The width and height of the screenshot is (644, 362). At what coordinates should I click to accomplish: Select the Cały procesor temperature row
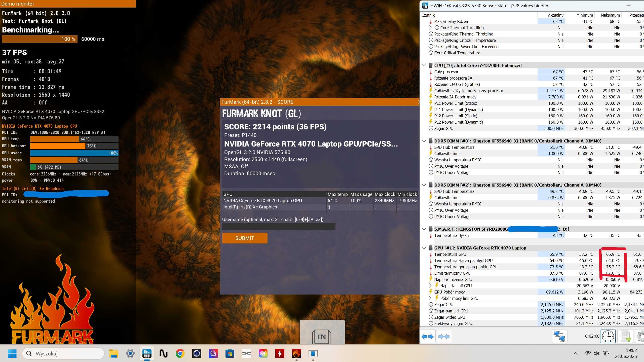(x=532, y=72)
